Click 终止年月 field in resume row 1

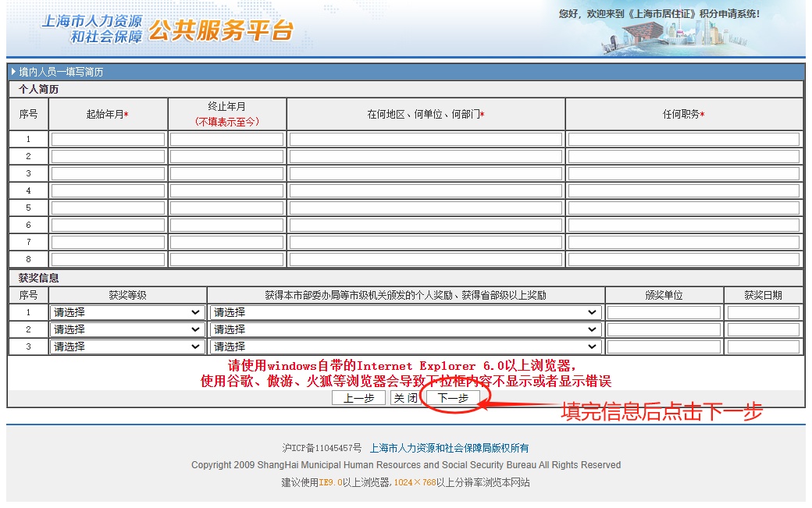[227, 139]
